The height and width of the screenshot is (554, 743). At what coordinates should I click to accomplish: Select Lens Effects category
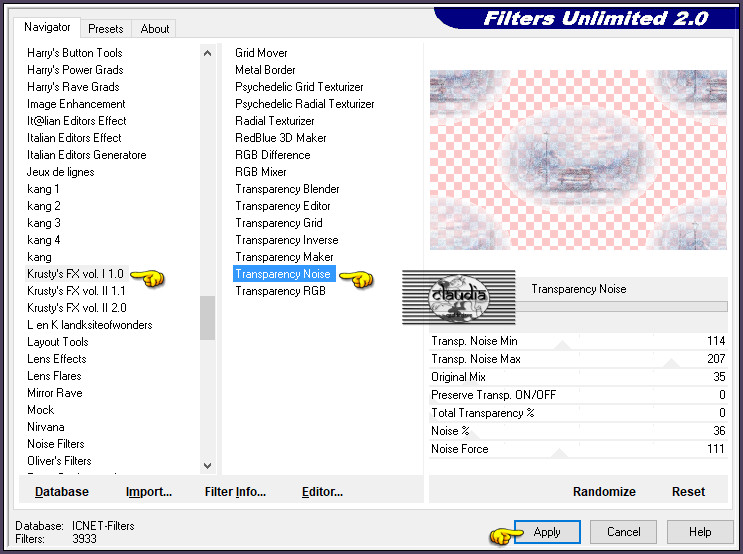[57, 359]
